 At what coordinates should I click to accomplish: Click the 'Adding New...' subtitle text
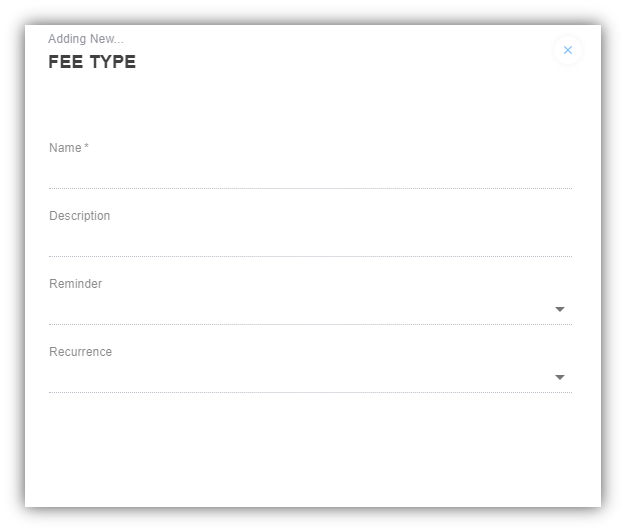click(86, 39)
